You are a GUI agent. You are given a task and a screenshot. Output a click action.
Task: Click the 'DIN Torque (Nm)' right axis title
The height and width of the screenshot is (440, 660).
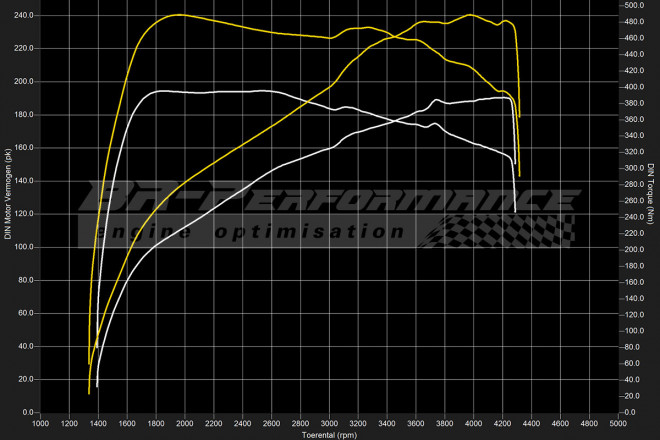pyautogui.click(x=651, y=195)
